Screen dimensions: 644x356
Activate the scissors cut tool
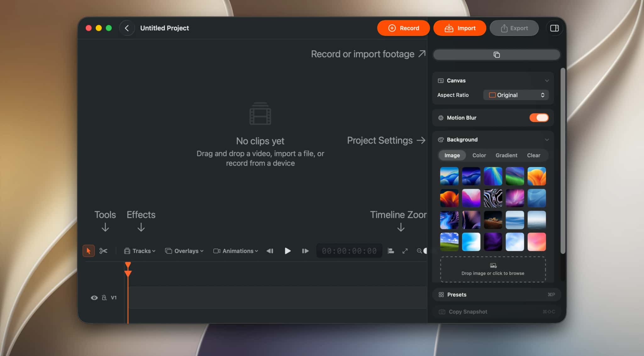[103, 251]
